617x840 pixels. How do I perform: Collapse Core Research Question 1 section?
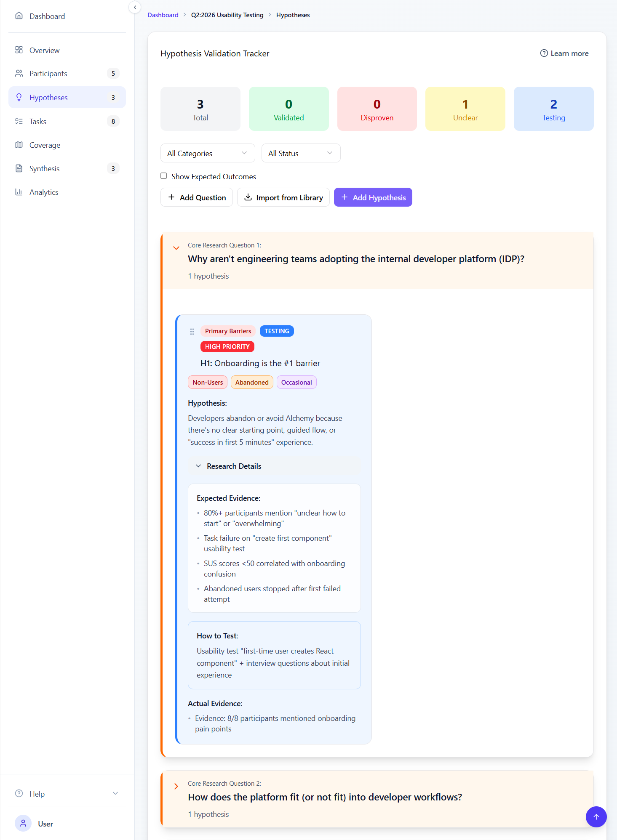click(x=176, y=248)
